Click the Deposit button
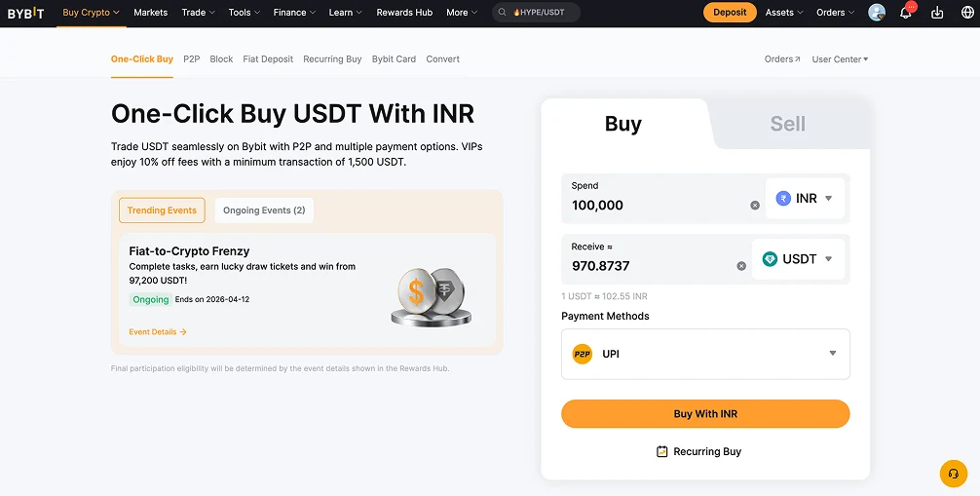Image resolution: width=980 pixels, height=496 pixels. pyautogui.click(x=730, y=13)
